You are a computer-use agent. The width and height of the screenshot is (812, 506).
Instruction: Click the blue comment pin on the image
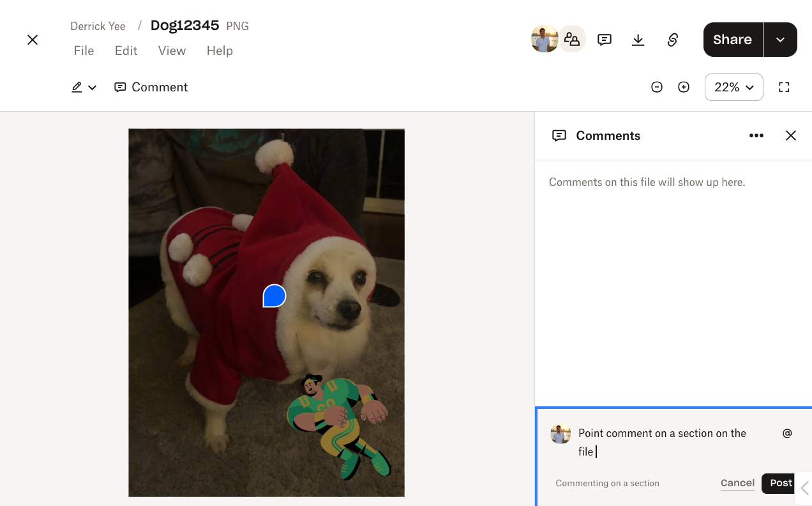point(274,296)
